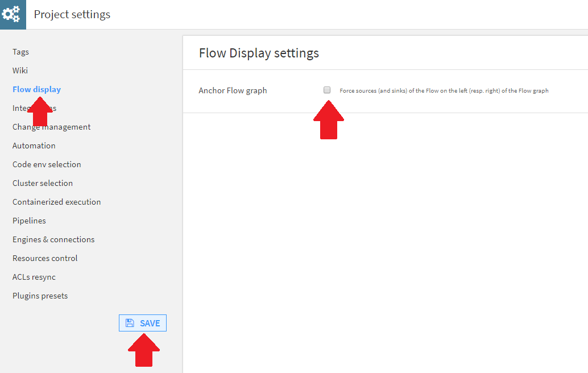Image resolution: width=588 pixels, height=373 pixels.
Task: Open the Wiki settings section
Action: pos(20,71)
